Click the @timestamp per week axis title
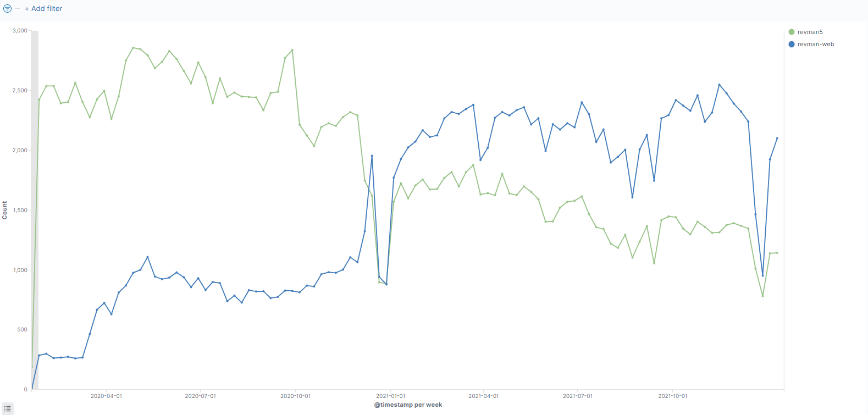The height and width of the screenshot is (415, 868). [x=408, y=405]
